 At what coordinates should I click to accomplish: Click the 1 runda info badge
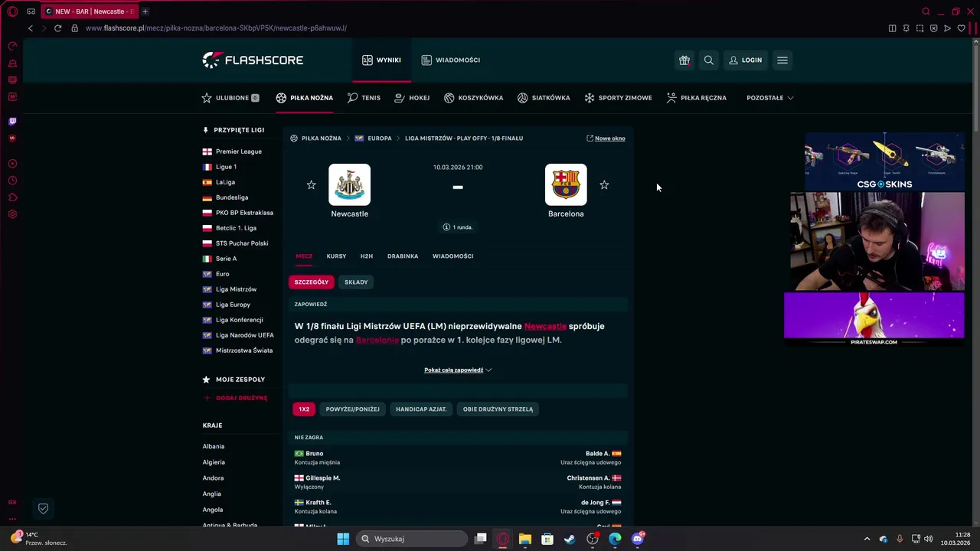[x=458, y=227]
